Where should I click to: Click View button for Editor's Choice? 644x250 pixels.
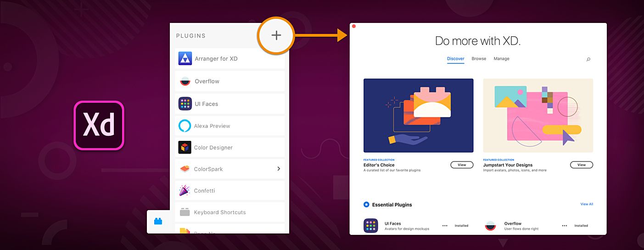(462, 165)
